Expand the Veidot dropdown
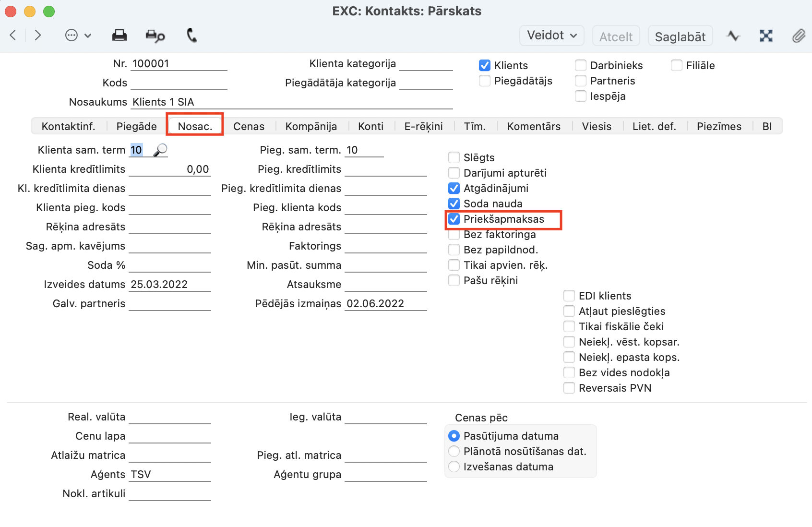This screenshot has height=527, width=812. 551,36
